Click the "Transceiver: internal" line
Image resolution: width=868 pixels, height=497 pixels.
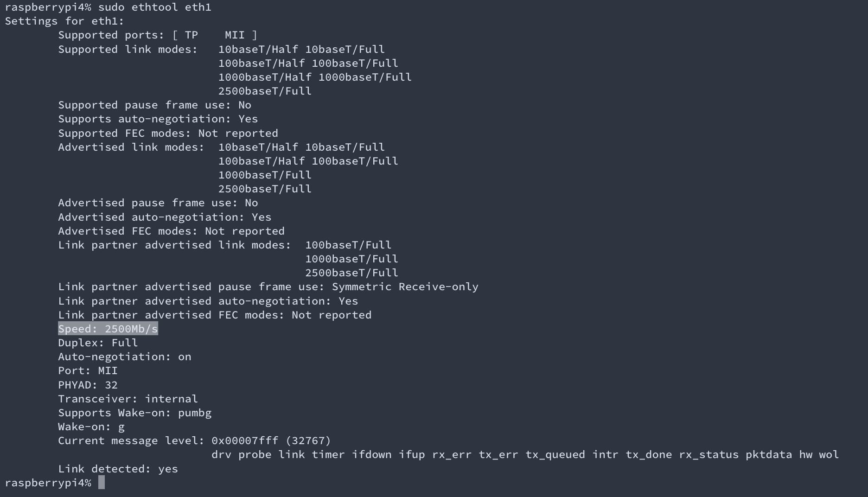128,399
